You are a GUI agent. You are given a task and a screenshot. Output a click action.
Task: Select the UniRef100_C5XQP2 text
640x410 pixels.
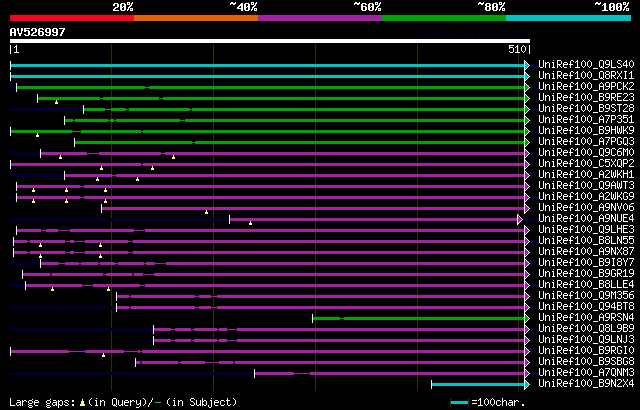[586, 164]
